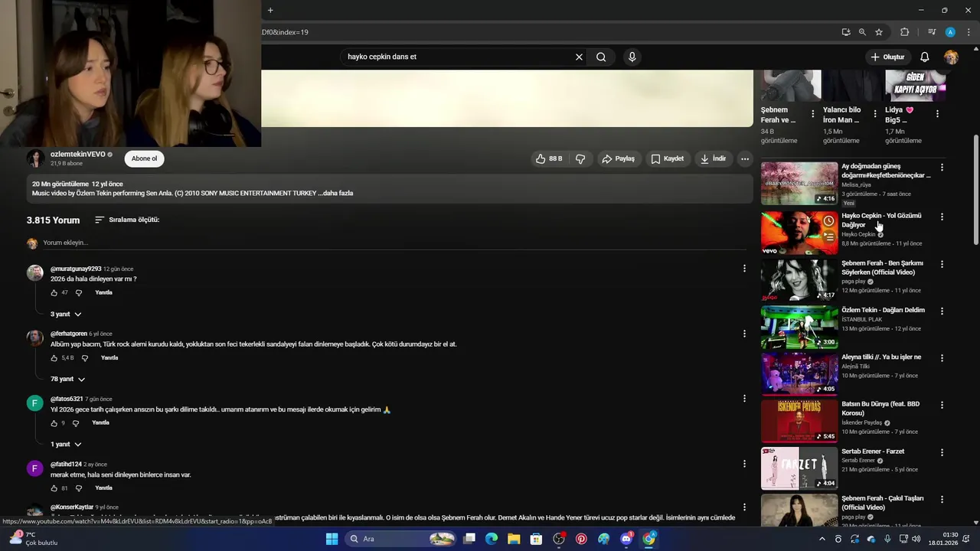This screenshot has height=551, width=980.
Task: Open Şebnem Ferah - Ben Şarkımı Söylerken thumbnail
Action: click(x=799, y=280)
